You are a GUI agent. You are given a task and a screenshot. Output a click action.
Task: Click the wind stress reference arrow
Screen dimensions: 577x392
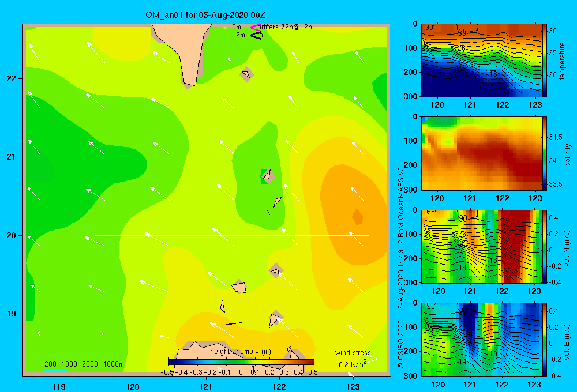(x=355, y=358)
